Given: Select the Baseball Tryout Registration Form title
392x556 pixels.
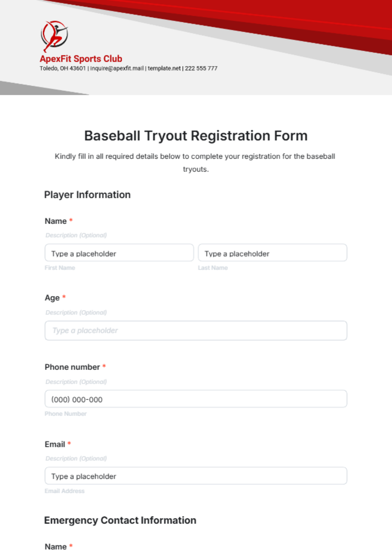Looking at the screenshot, I should tap(196, 136).
